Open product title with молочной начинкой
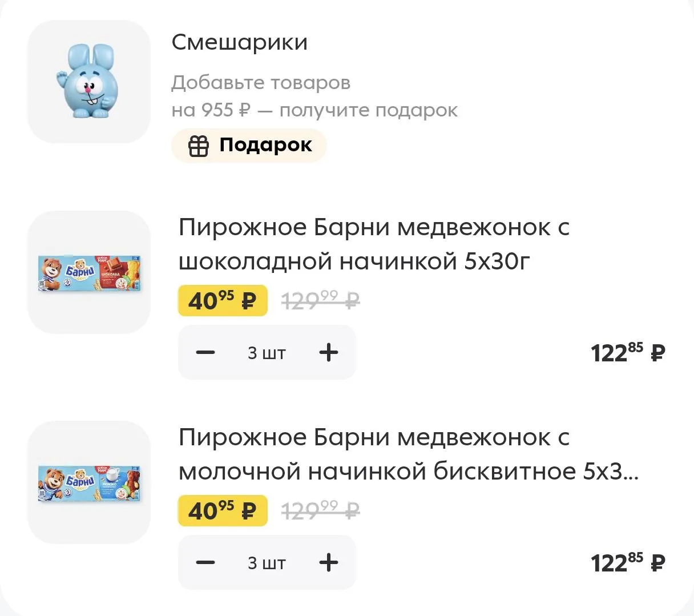The image size is (694, 616). [x=409, y=454]
